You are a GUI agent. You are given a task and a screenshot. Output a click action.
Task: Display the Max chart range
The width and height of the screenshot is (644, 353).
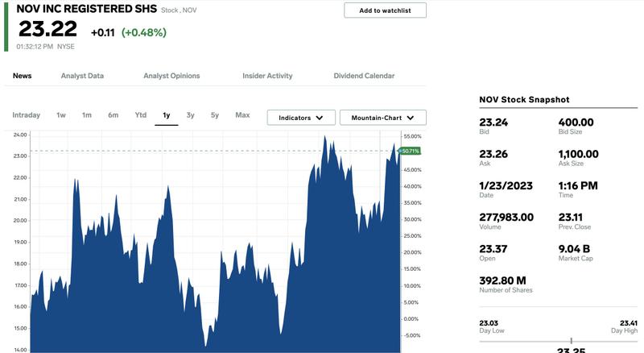242,115
